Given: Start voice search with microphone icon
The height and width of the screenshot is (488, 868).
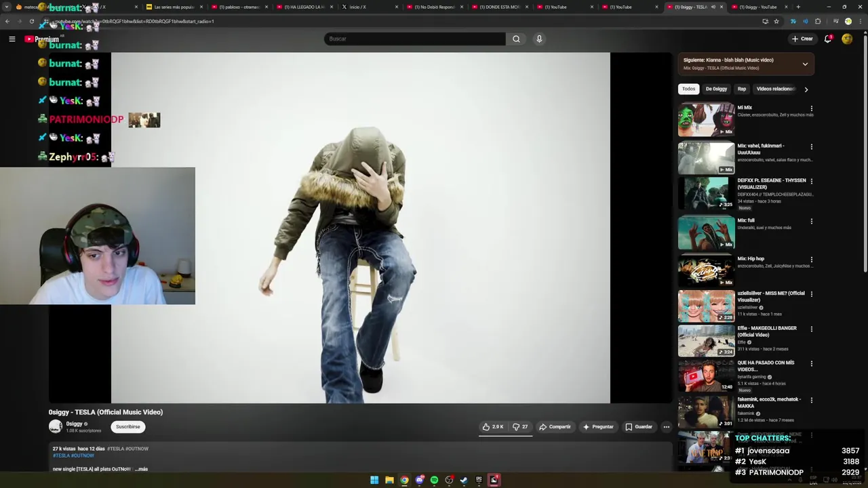Looking at the screenshot, I should (539, 39).
